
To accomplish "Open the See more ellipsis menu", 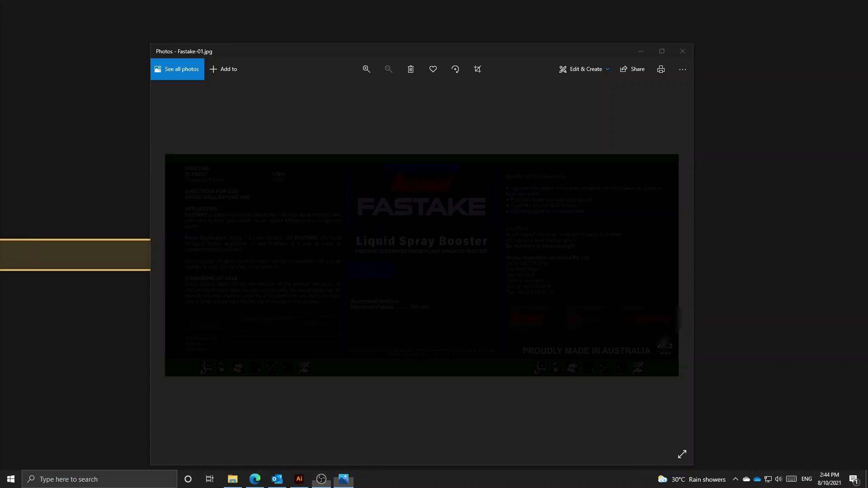I will 682,69.
